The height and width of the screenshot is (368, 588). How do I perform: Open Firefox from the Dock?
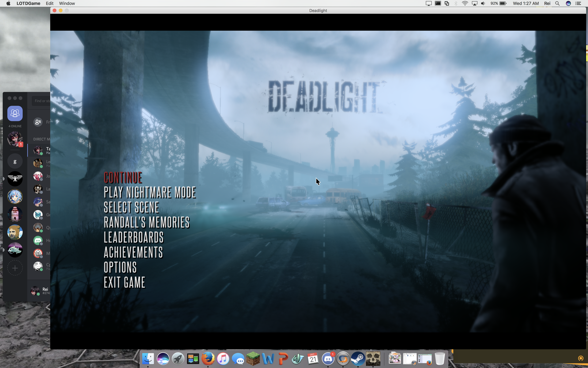coord(208,358)
